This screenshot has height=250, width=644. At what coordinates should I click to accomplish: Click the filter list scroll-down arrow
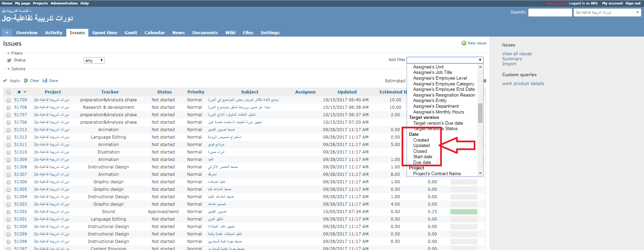point(480,173)
